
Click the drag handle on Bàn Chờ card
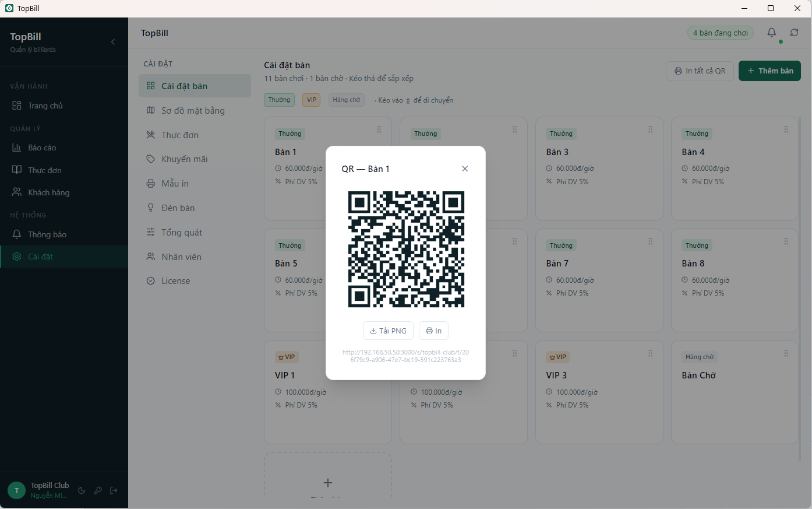tap(786, 353)
